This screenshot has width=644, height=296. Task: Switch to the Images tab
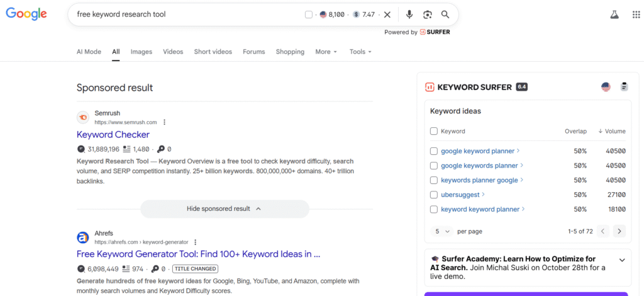(142, 52)
